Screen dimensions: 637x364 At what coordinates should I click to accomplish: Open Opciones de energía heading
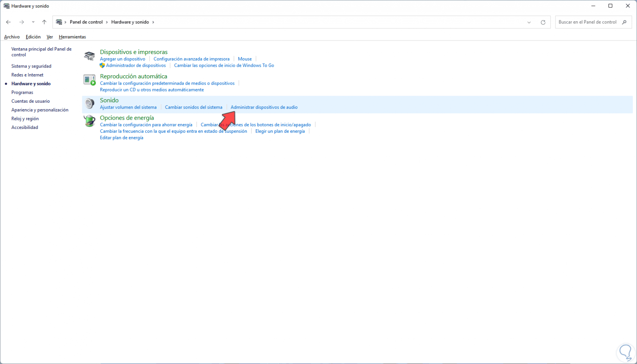click(127, 118)
